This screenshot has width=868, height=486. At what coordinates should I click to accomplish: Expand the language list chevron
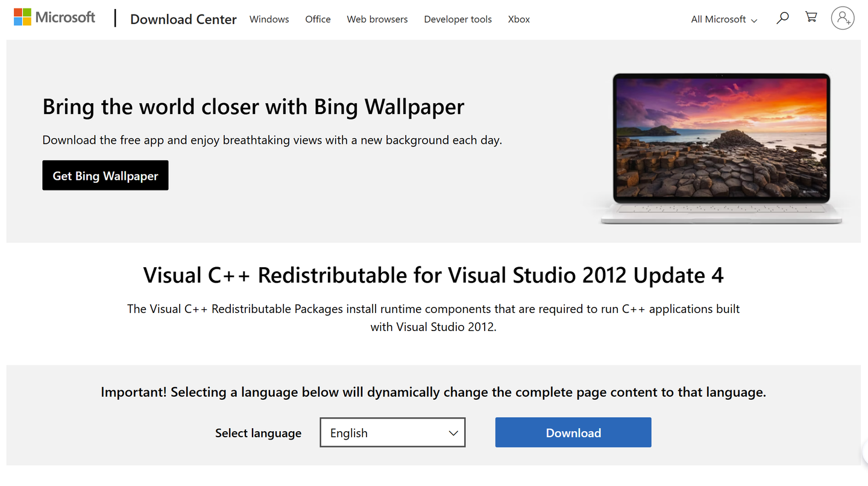[453, 432]
